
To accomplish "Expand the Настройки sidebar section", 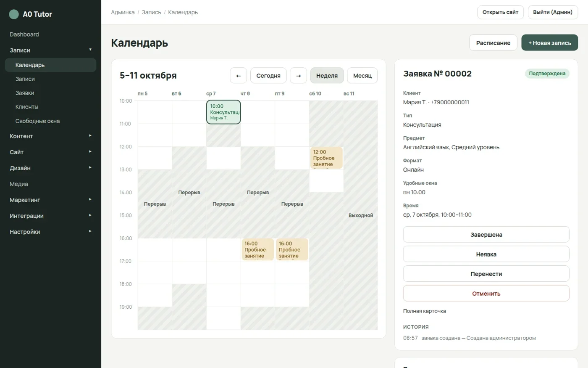I will coord(50,232).
